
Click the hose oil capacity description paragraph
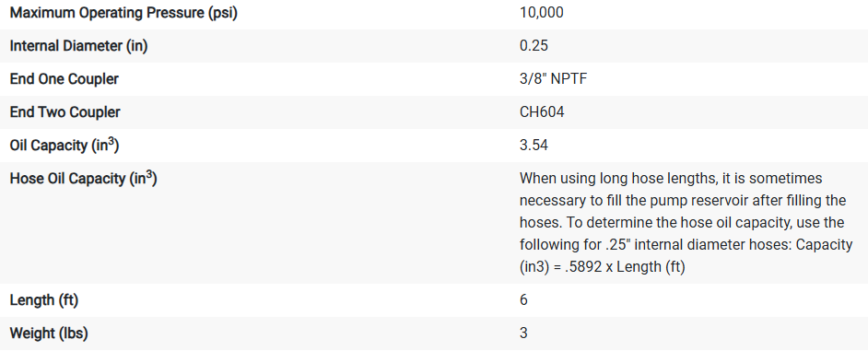[686, 223]
